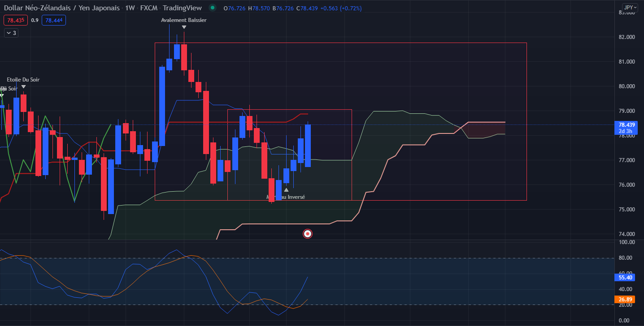The image size is (644, 326).
Task: Click the spread value 0.9
Action: tap(35, 20)
